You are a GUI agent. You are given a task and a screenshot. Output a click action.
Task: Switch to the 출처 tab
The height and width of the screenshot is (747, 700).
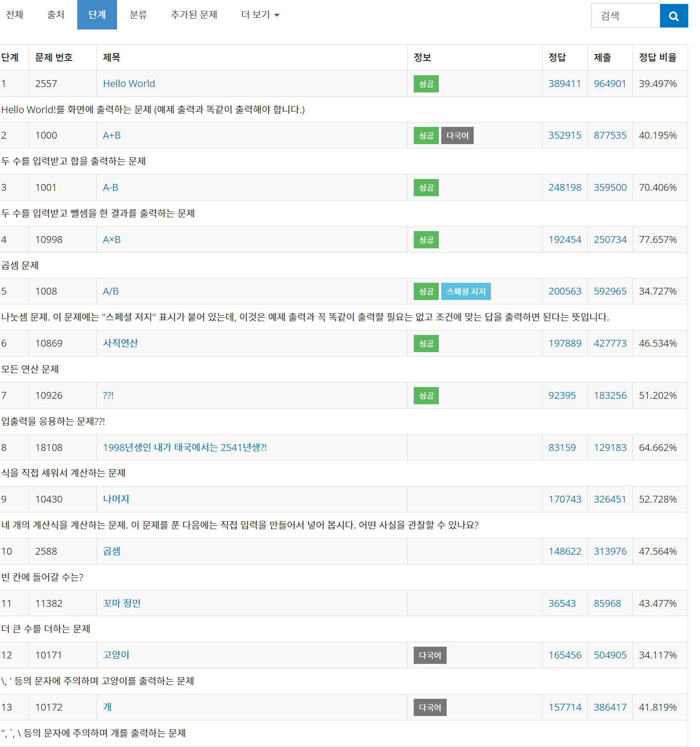56,15
